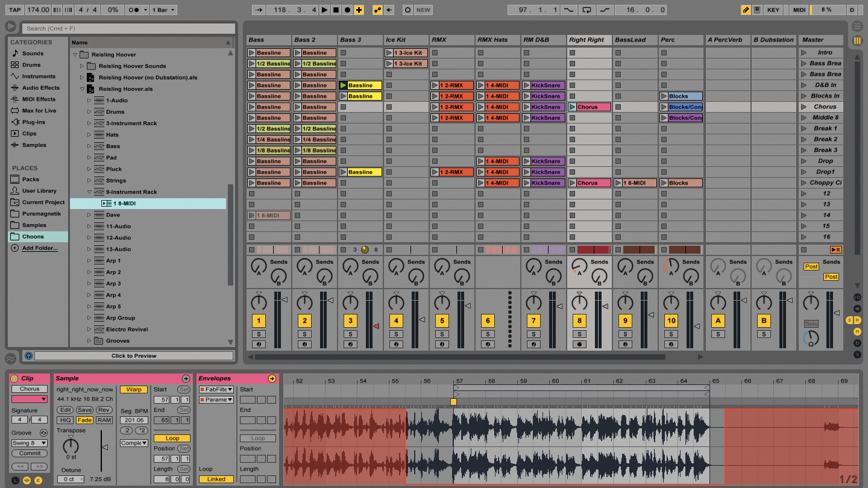Toggle the Draw Mode pencil button

pos(746,10)
